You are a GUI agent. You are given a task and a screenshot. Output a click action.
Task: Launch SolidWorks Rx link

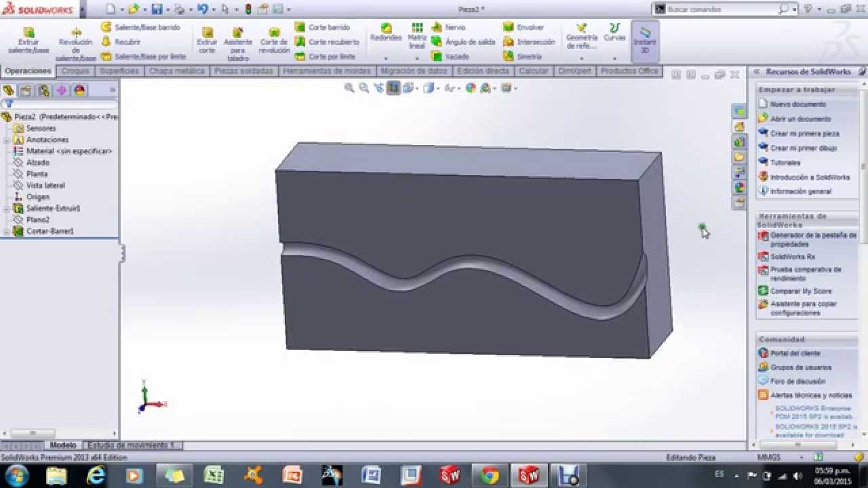792,257
